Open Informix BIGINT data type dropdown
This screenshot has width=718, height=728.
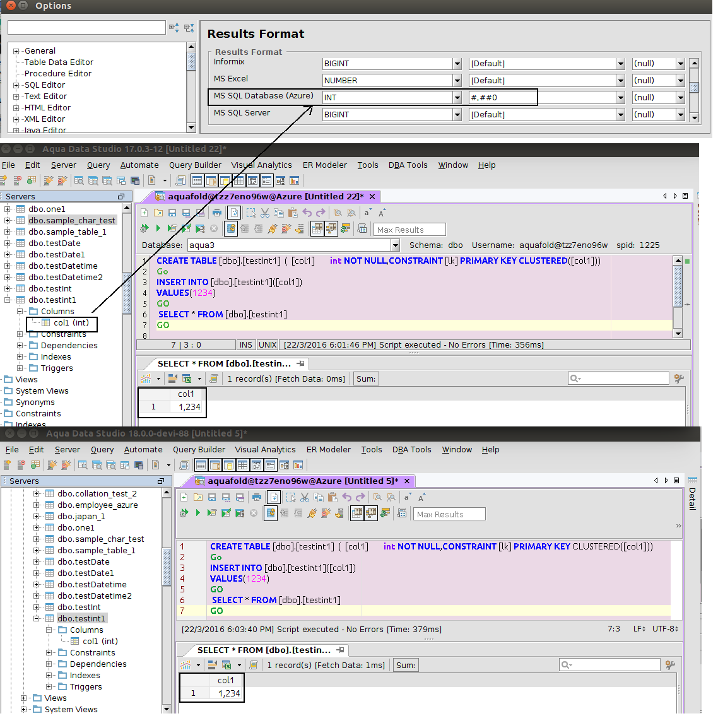pyautogui.click(x=457, y=64)
